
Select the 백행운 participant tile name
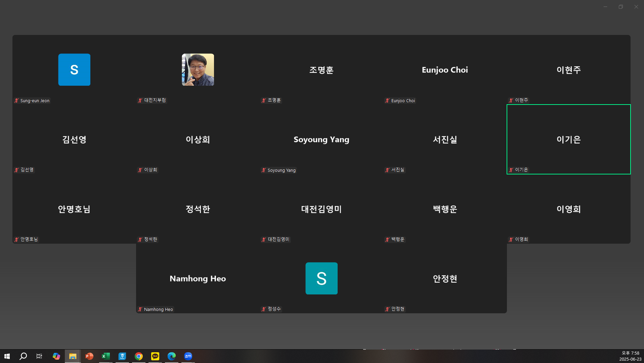pyautogui.click(x=445, y=209)
